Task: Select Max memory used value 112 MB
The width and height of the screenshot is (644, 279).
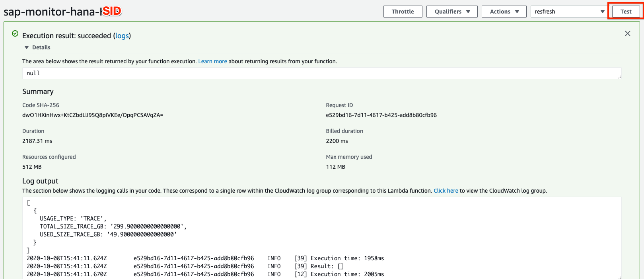Action: 335,167
